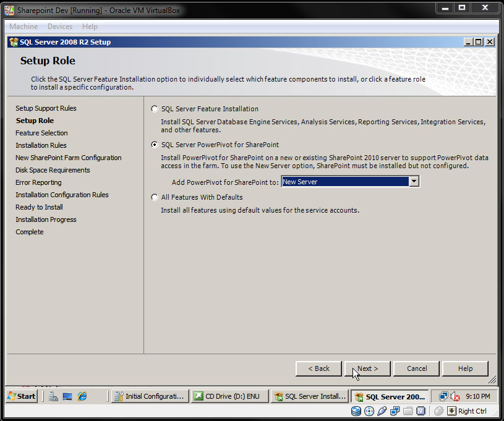Maximize the SQL Server 2008 R2 Setup window

479,42
